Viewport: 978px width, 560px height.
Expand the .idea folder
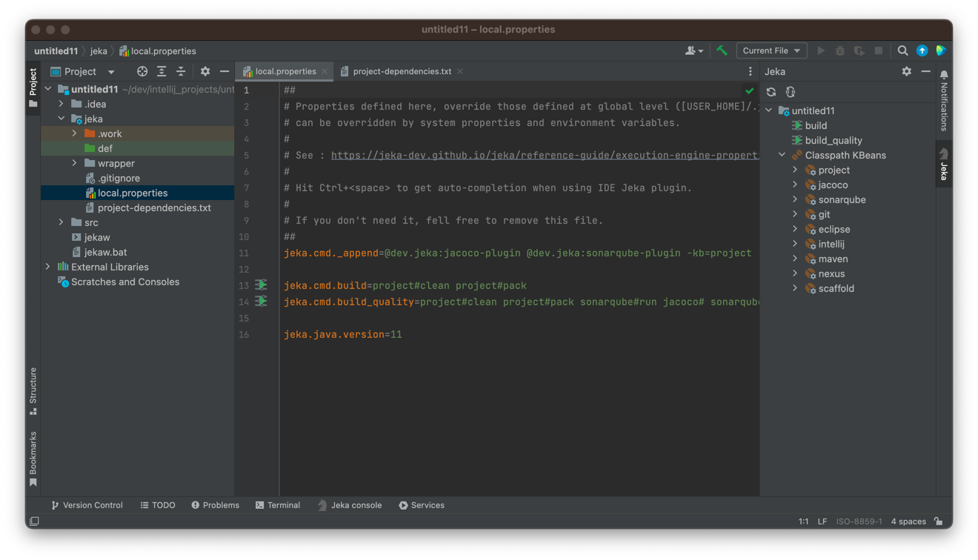click(61, 104)
